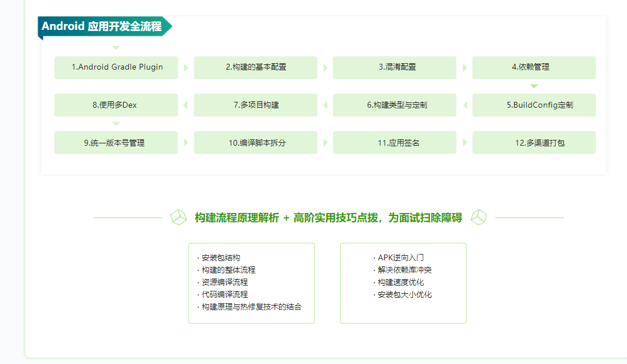The image size is (627, 364).
Task: Click the 12.多渠道打包 step
Action: point(534,143)
